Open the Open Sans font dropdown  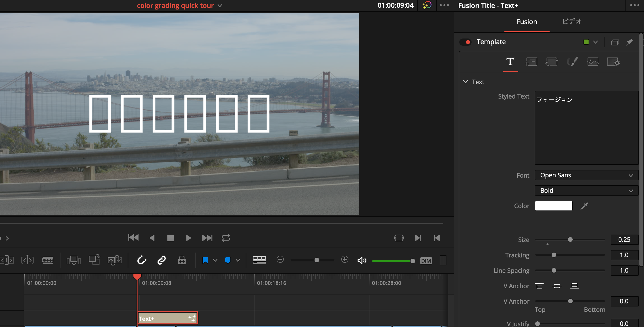586,175
